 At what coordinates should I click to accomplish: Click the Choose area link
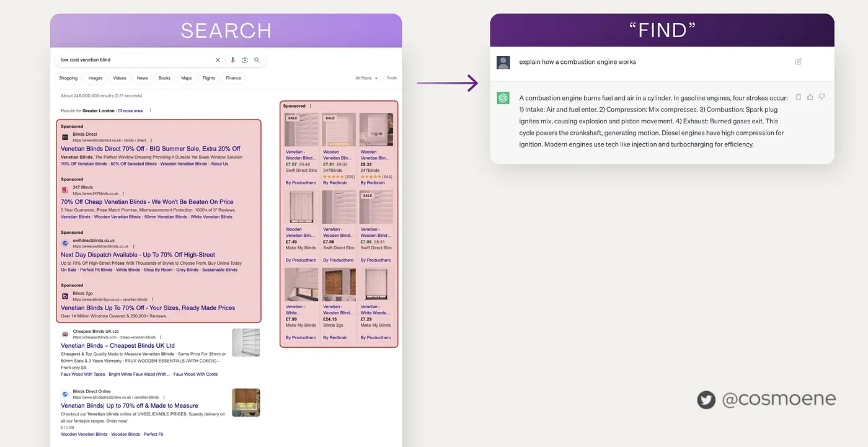pos(130,111)
